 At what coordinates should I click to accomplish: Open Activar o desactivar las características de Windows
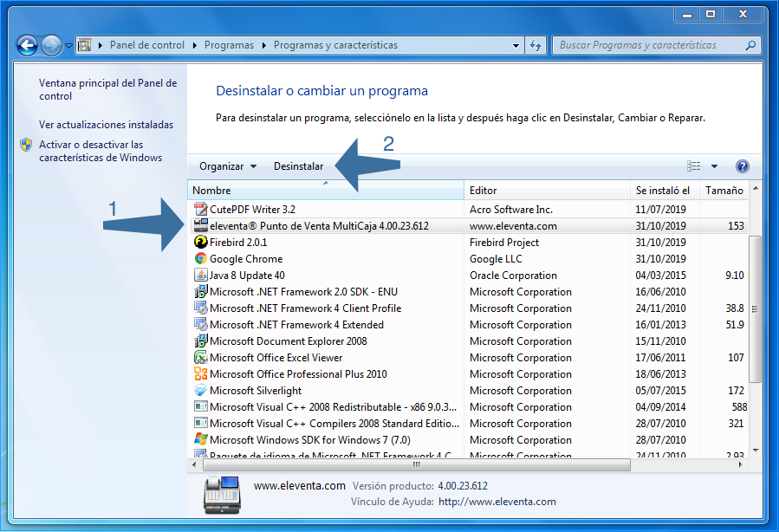(101, 151)
